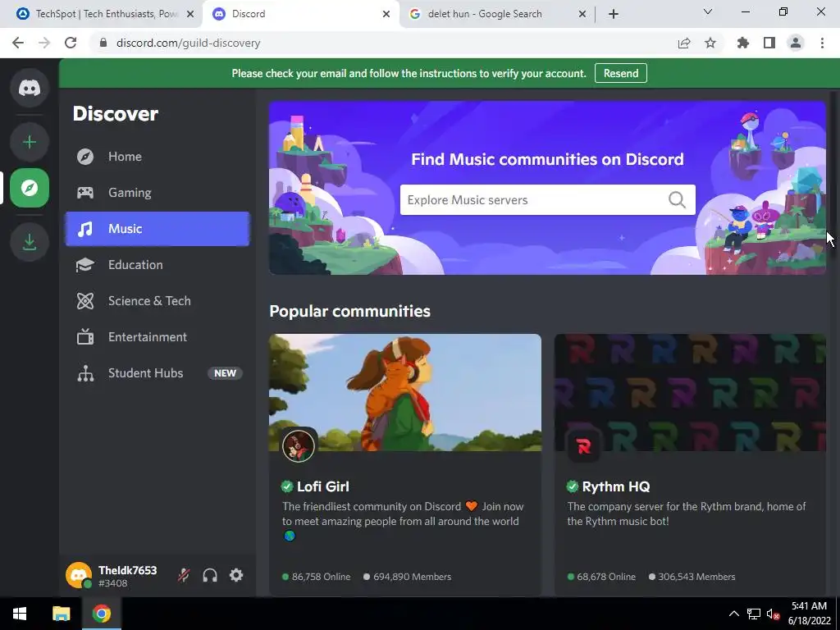Click the NEW badge on Student Hubs
This screenshot has height=630, width=840.
tap(225, 373)
